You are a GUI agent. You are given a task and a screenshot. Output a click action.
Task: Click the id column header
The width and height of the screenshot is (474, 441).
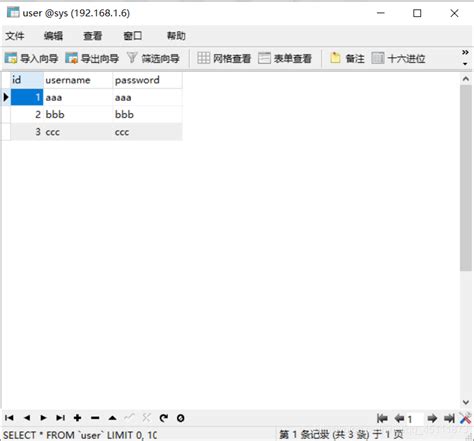[x=27, y=80]
